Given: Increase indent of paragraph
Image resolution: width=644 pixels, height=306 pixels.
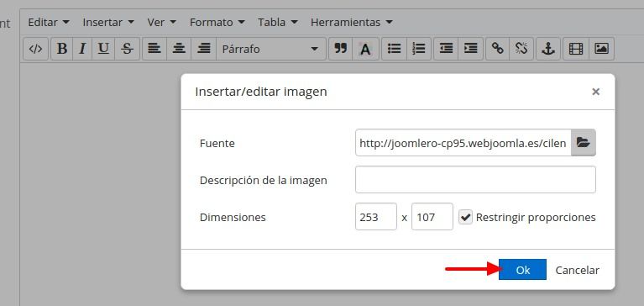Looking at the screenshot, I should click(x=471, y=49).
